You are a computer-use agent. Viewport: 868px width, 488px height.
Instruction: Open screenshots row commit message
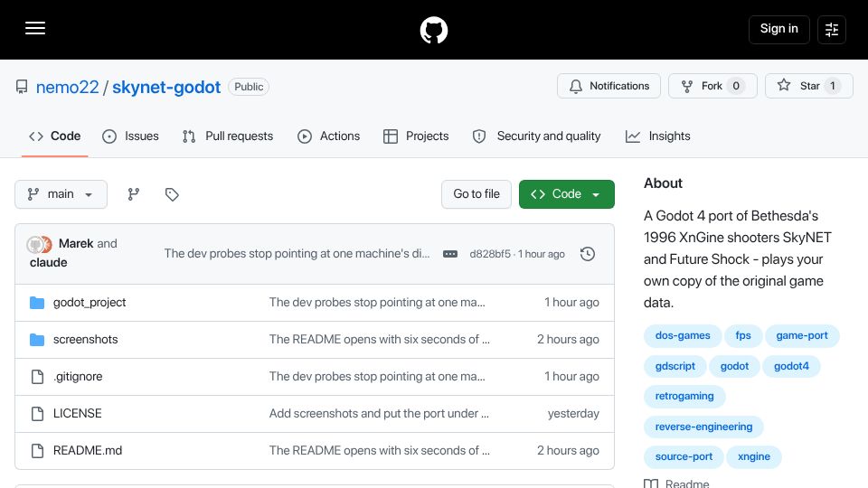click(x=379, y=340)
